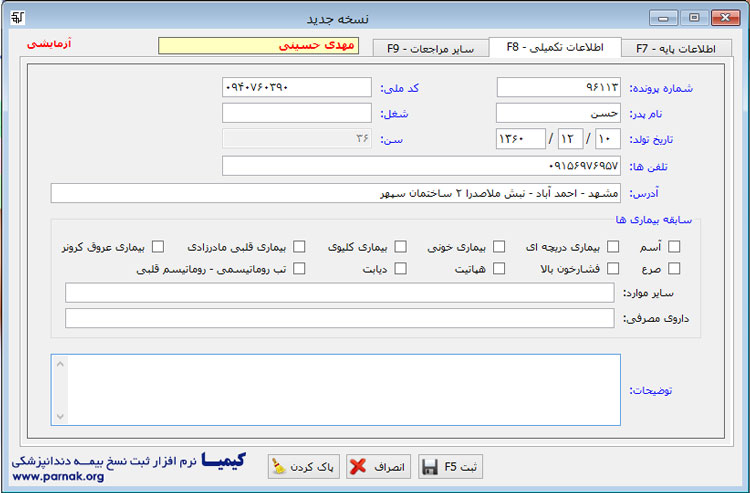Check the آسم (asthma) checkbox
Image resolution: width=750 pixels, height=493 pixels.
pyautogui.click(x=674, y=246)
